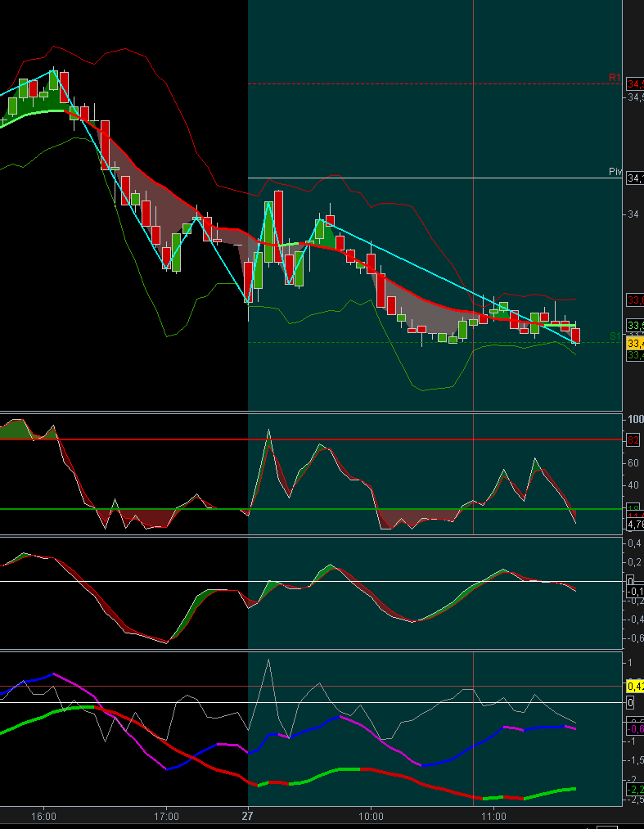Click the magenta -0,6 indicator value tag
Image resolution: width=644 pixels, height=829 pixels.
(x=635, y=730)
